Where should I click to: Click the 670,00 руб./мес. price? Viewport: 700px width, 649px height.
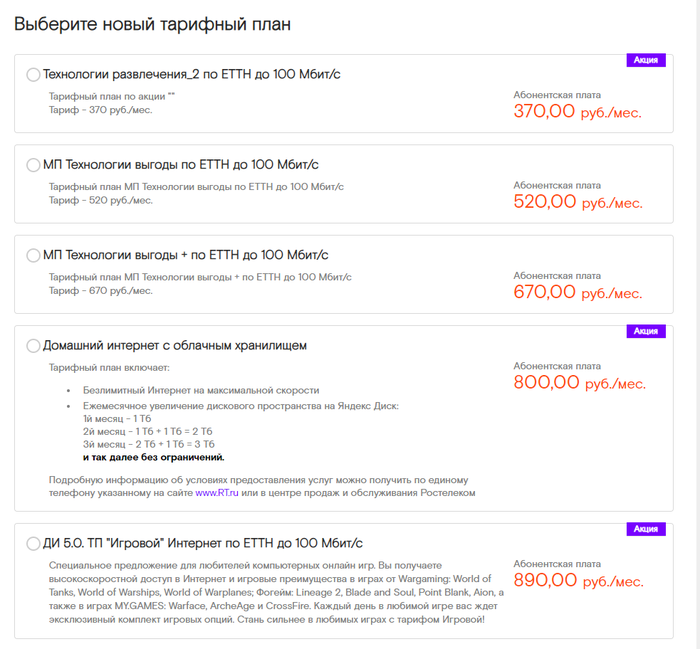click(577, 292)
